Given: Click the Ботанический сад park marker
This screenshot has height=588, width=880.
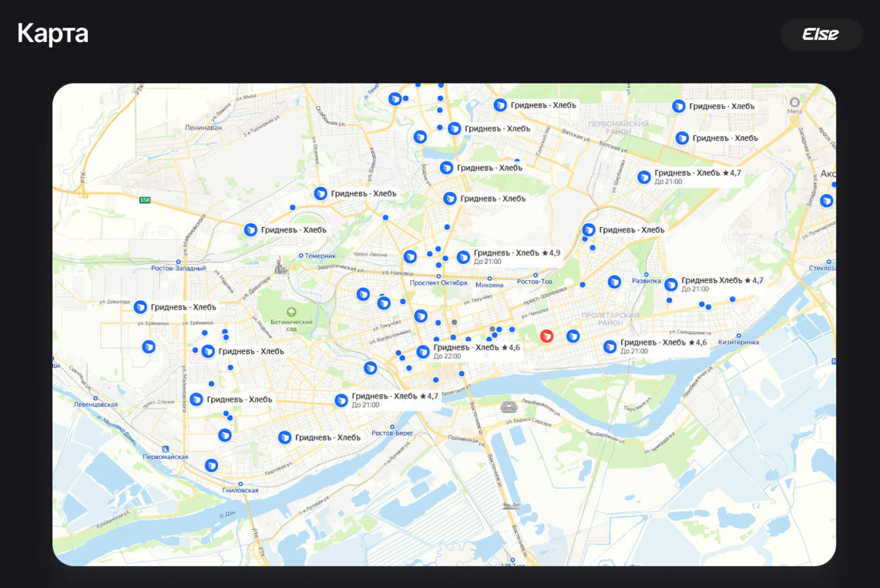Looking at the screenshot, I should click(x=291, y=312).
